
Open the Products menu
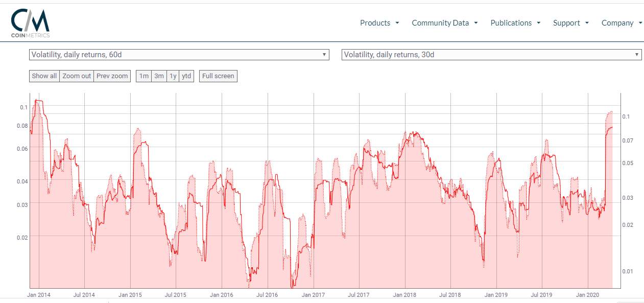pos(375,22)
